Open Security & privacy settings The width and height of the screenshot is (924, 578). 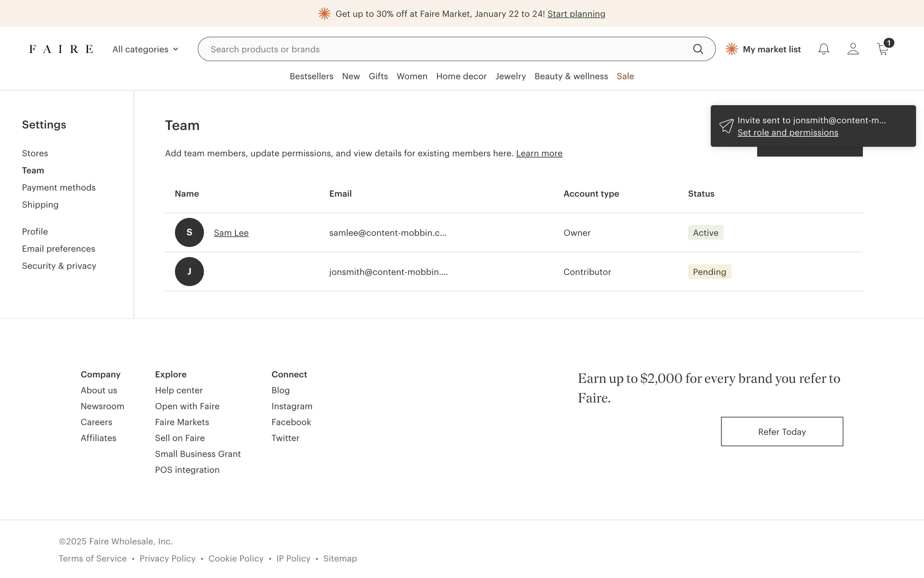[x=59, y=266]
